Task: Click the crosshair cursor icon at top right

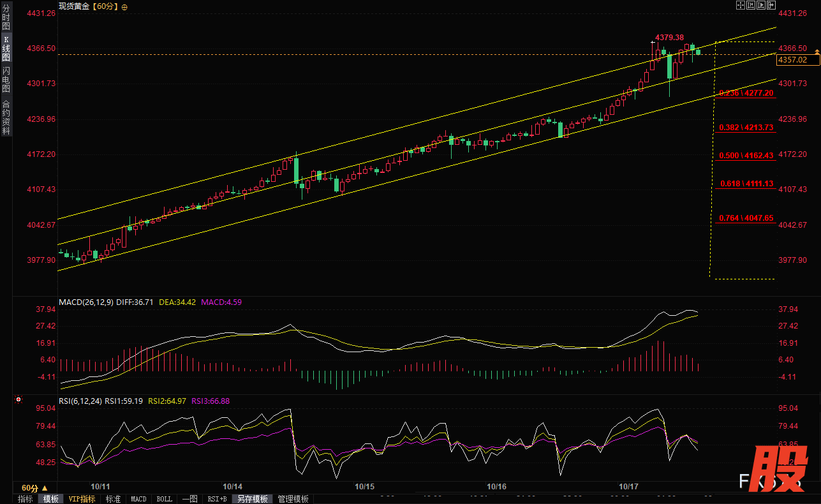Action: [x=741, y=6]
